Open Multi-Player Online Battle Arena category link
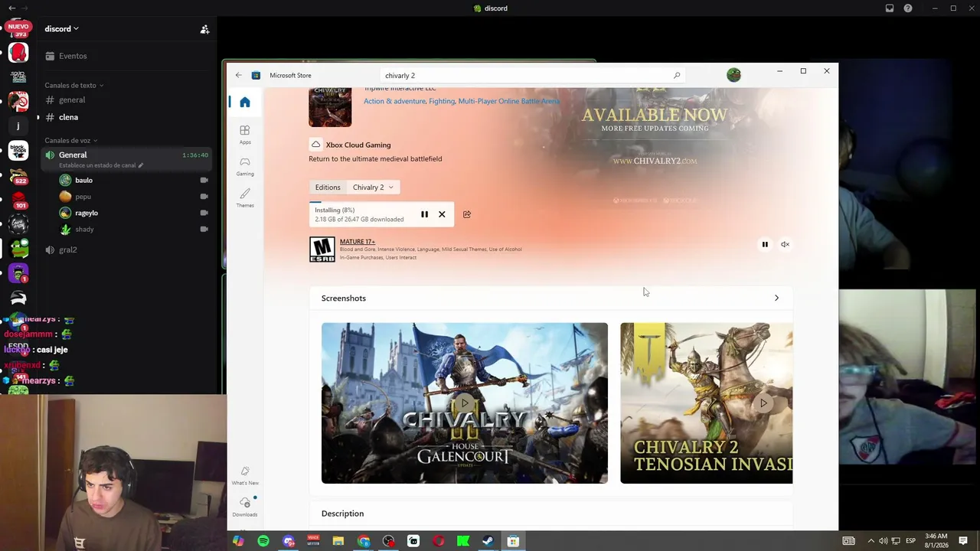The height and width of the screenshot is (551, 980). click(x=509, y=101)
